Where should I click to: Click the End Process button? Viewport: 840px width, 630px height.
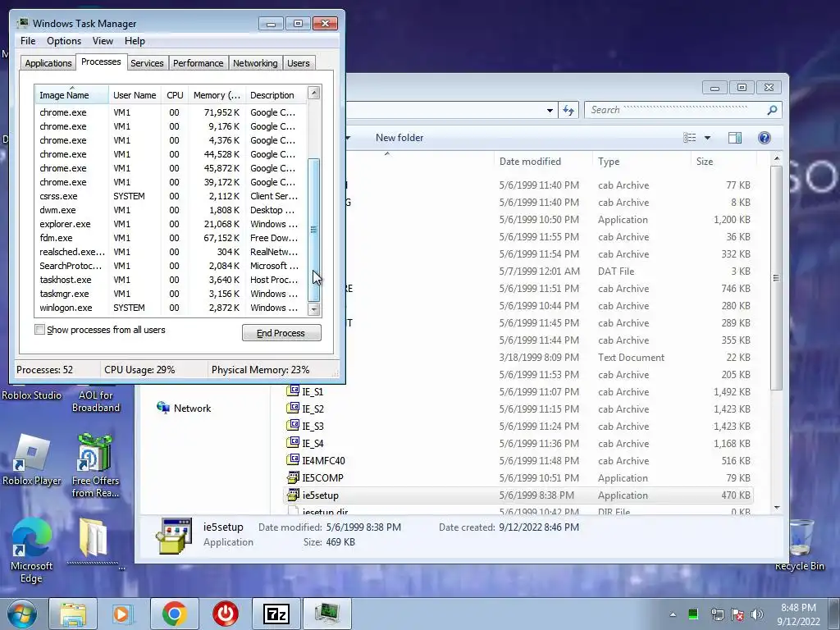click(281, 333)
